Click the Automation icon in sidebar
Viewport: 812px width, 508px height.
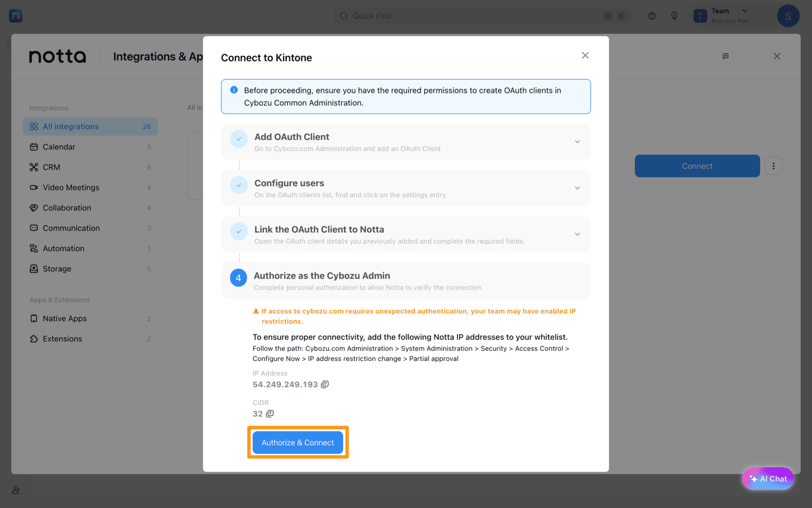(x=34, y=248)
